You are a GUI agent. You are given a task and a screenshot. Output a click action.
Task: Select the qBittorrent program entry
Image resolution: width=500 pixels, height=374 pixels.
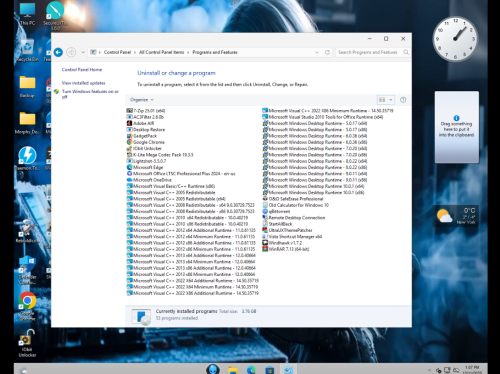pos(276,211)
